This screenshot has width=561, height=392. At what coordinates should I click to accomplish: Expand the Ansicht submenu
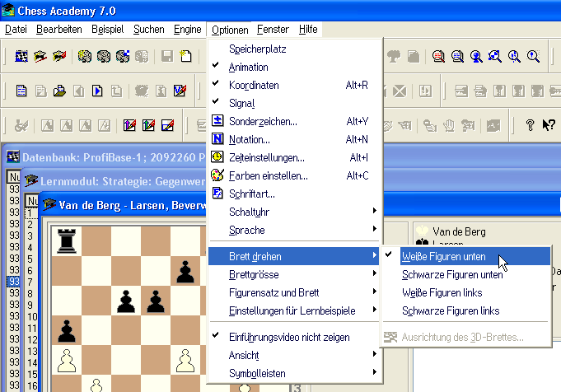tap(295, 355)
